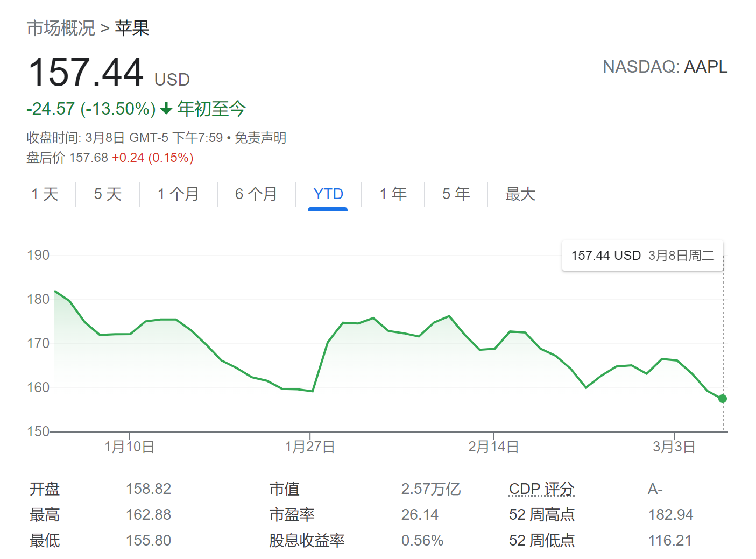
Task: Click the 170 y-axis label
Action: tap(38, 343)
